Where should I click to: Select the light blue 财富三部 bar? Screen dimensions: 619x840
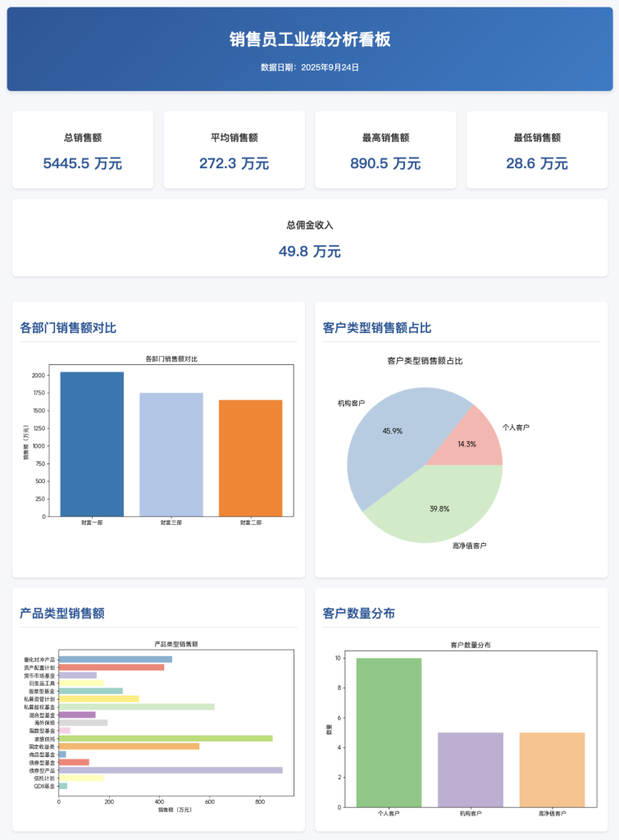click(x=171, y=454)
